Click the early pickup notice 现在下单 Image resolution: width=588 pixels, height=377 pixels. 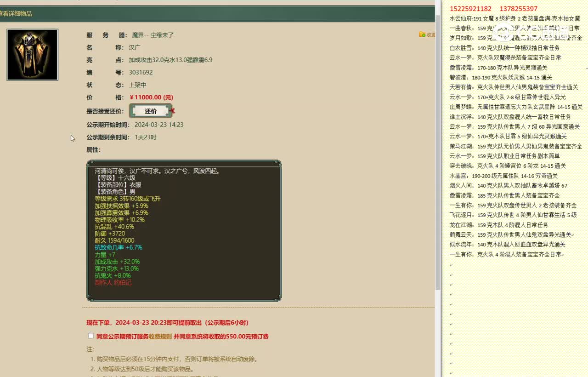click(x=168, y=323)
